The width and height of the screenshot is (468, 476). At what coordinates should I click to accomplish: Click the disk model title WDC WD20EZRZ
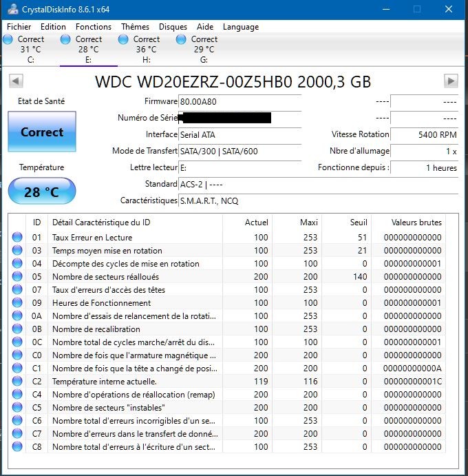point(233,81)
